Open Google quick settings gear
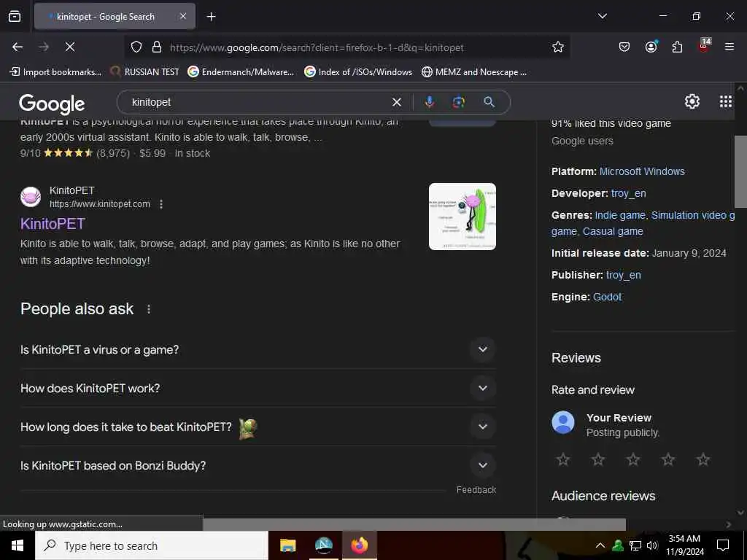Screen dimensions: 747x560 click(x=692, y=101)
